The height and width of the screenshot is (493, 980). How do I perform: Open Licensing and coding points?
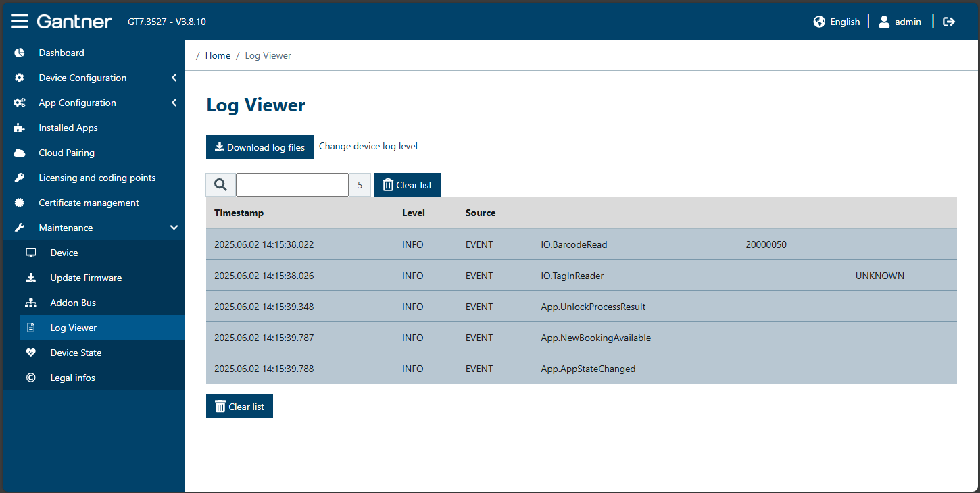97,178
